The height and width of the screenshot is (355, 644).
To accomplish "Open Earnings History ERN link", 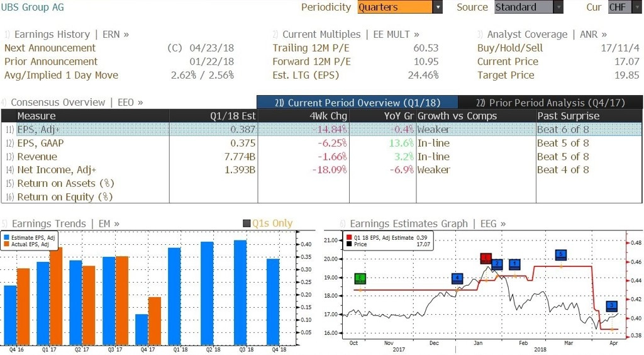I will point(72,35).
